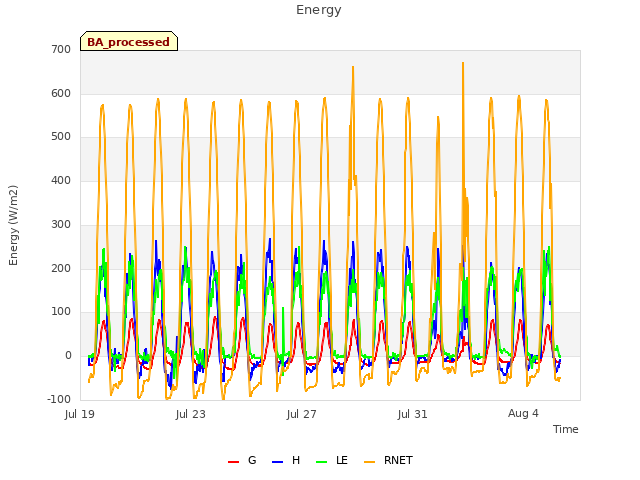Click the orange RNET legend color marker
The image size is (640, 480).
(369, 462)
